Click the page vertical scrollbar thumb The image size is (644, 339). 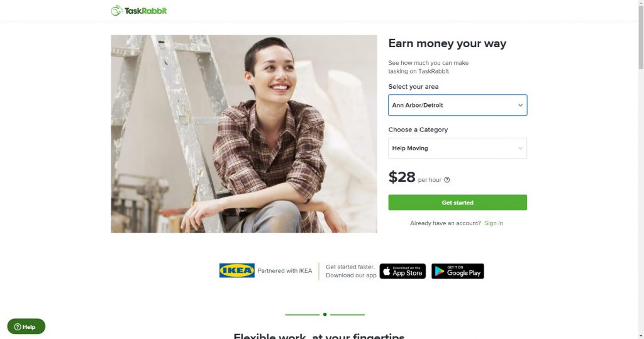[x=640, y=35]
